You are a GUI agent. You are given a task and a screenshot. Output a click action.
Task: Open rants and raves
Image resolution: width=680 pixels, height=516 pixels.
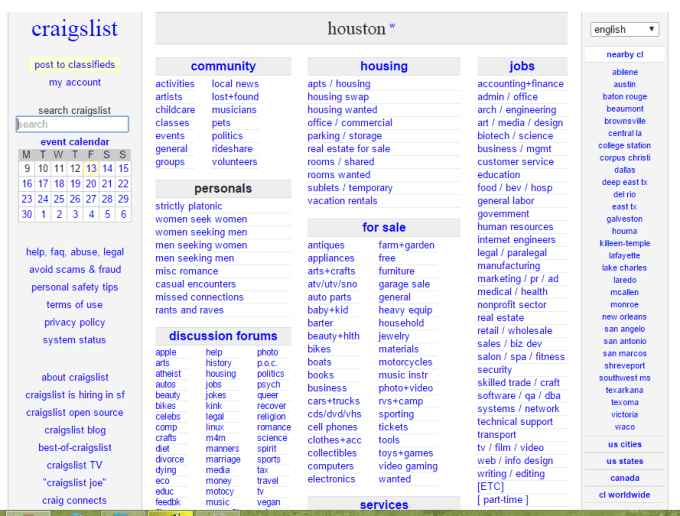[190, 310]
